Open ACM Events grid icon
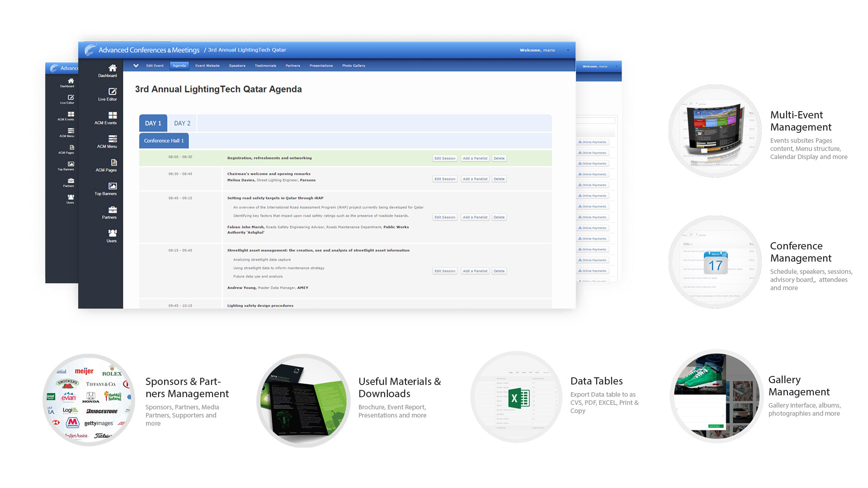 112,116
